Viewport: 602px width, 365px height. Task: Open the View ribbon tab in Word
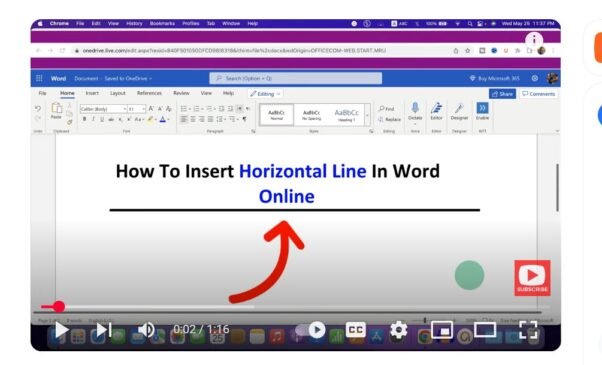206,93
